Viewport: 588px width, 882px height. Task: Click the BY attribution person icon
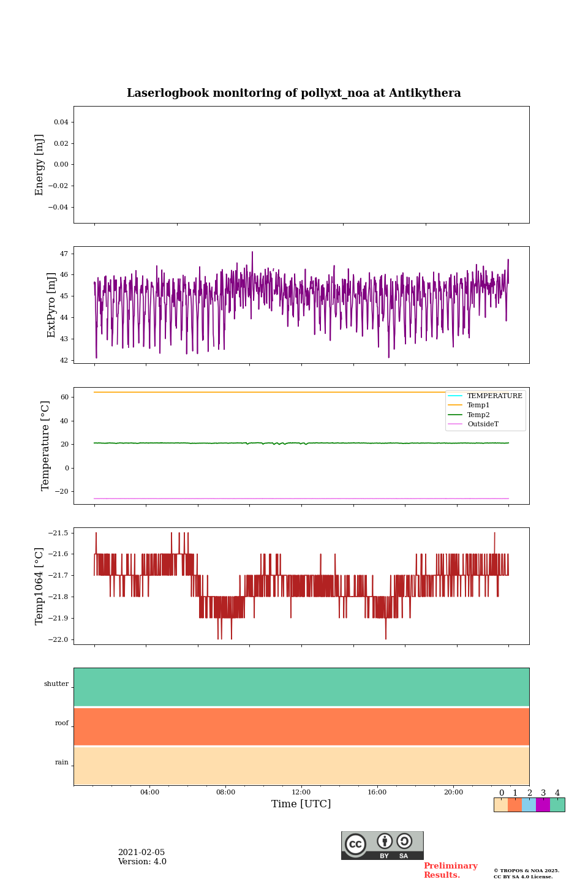[385, 841]
